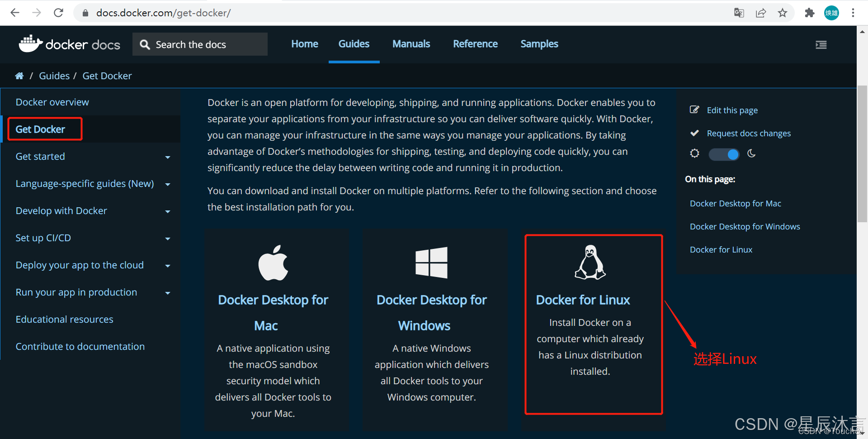Viewport: 868px width, 439px height.
Task: Click the browser address bar URL
Action: (163, 13)
